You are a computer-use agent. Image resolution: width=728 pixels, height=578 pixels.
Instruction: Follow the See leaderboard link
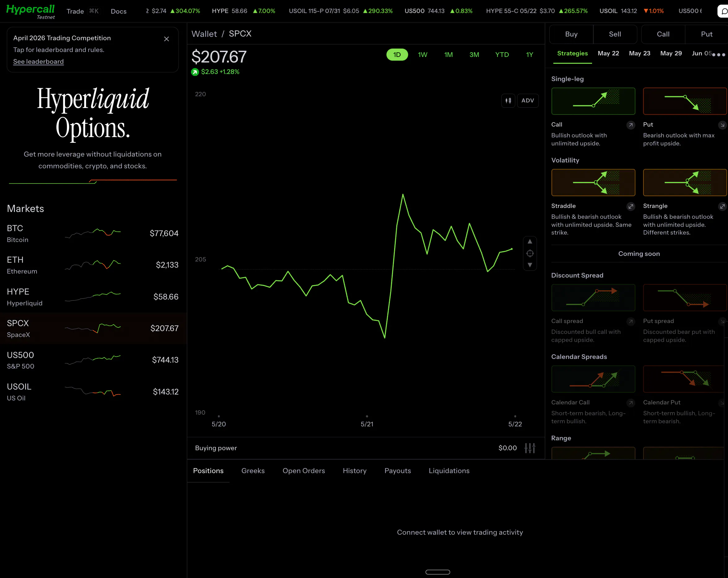(x=38, y=61)
